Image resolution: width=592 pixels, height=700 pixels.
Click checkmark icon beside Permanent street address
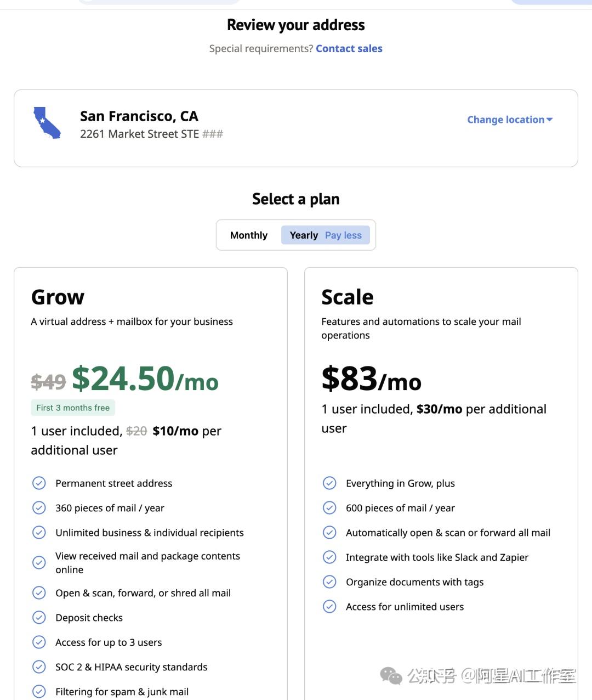(x=39, y=483)
